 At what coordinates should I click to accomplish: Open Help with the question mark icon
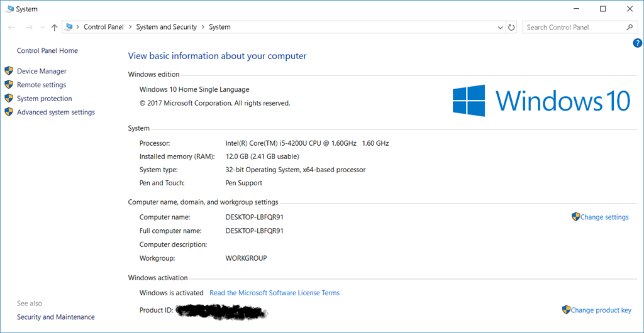click(x=638, y=43)
